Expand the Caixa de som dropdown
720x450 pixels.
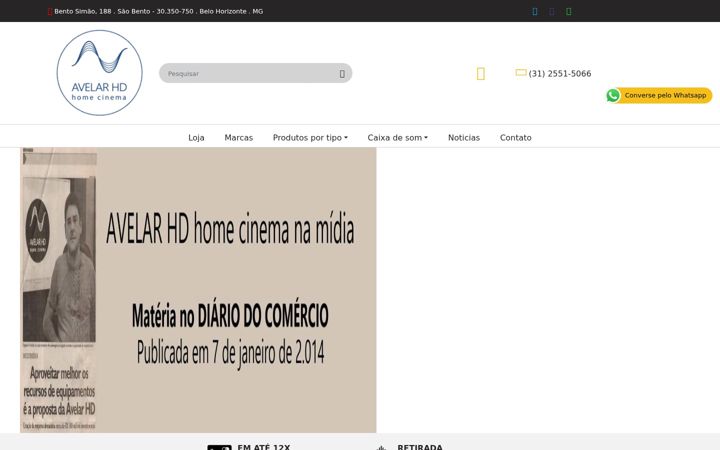(398, 138)
